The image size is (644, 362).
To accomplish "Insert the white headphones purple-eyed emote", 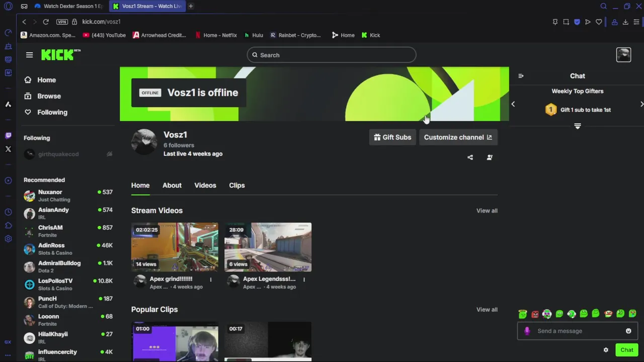I will coord(547,314).
